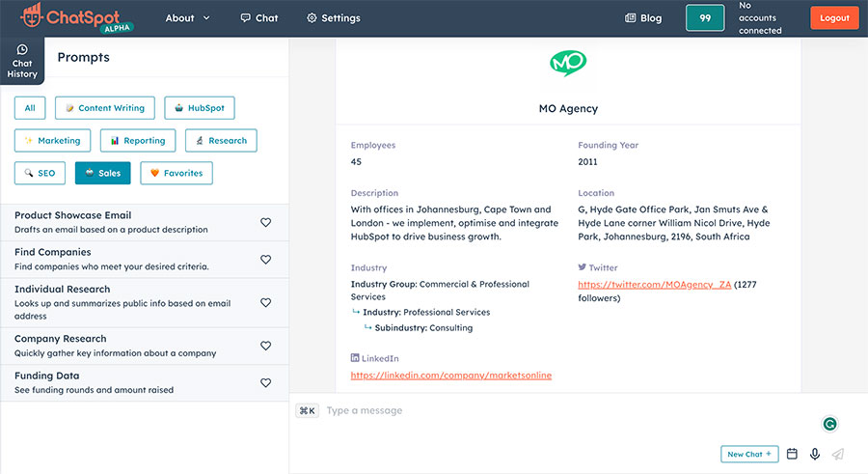868x474 pixels.
Task: Select the All prompts filter
Action: [30, 108]
